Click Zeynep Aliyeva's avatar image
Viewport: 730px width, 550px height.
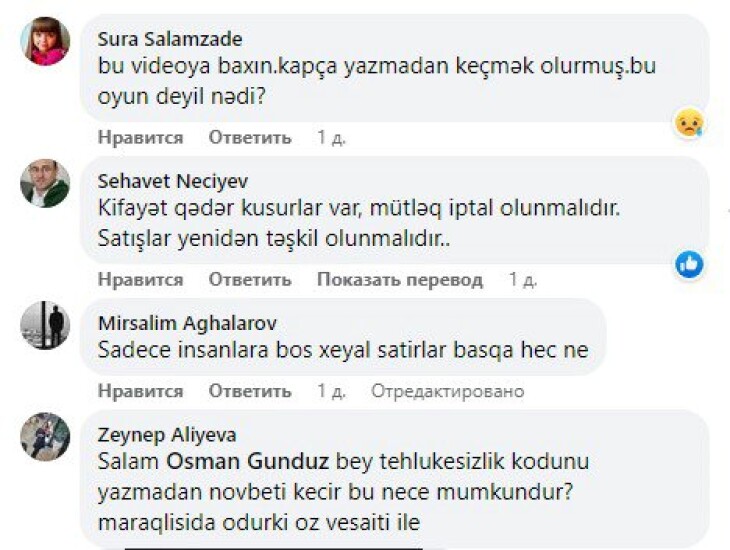[x=45, y=437]
